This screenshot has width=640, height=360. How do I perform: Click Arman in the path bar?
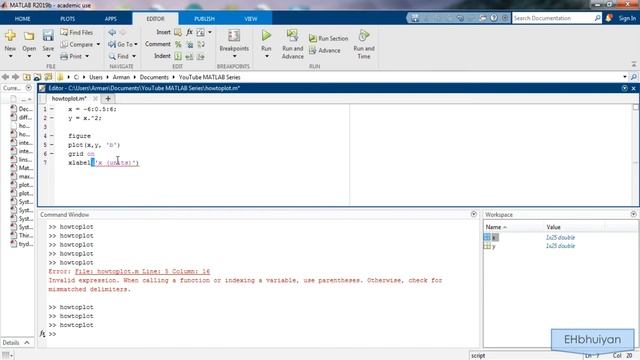[121, 77]
